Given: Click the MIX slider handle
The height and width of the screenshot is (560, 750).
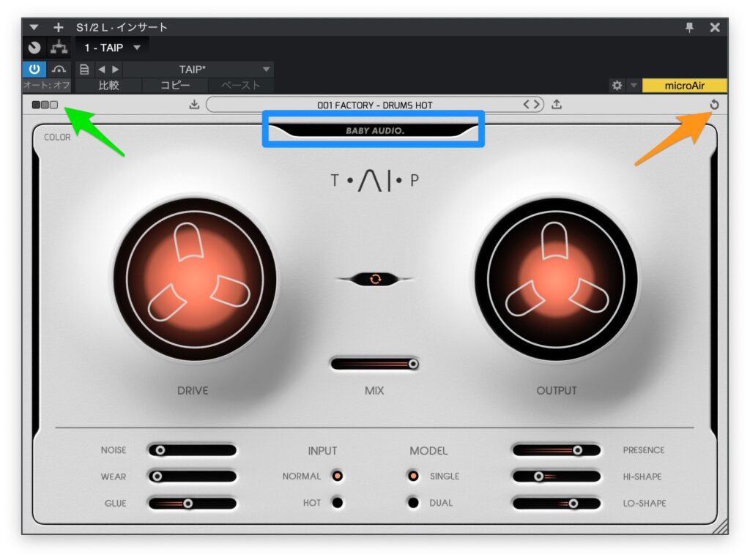Looking at the screenshot, I should coord(413,364).
